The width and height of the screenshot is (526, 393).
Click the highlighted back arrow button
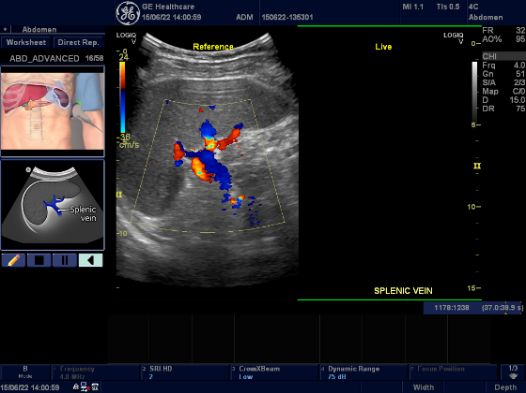(x=91, y=260)
